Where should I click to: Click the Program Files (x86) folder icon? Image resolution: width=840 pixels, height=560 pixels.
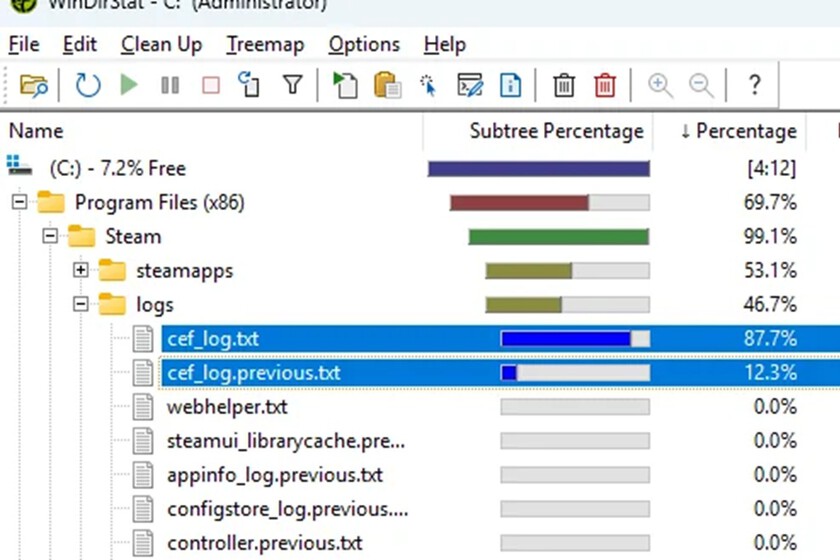point(51,202)
